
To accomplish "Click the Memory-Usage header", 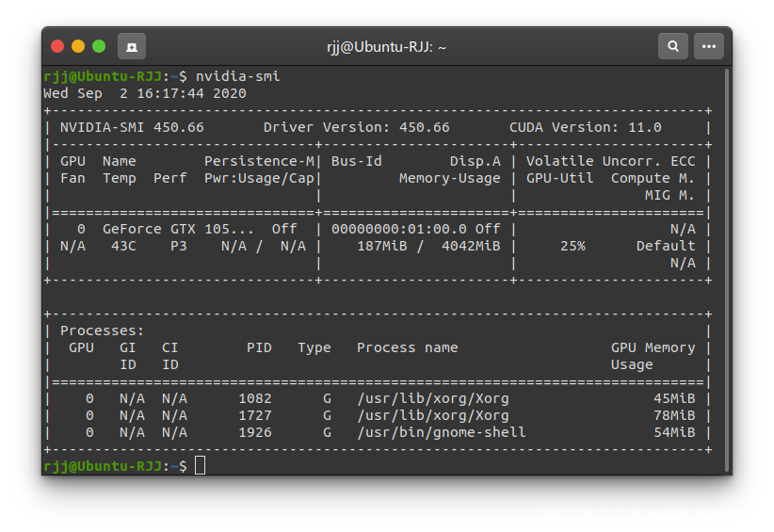I will point(450,178).
